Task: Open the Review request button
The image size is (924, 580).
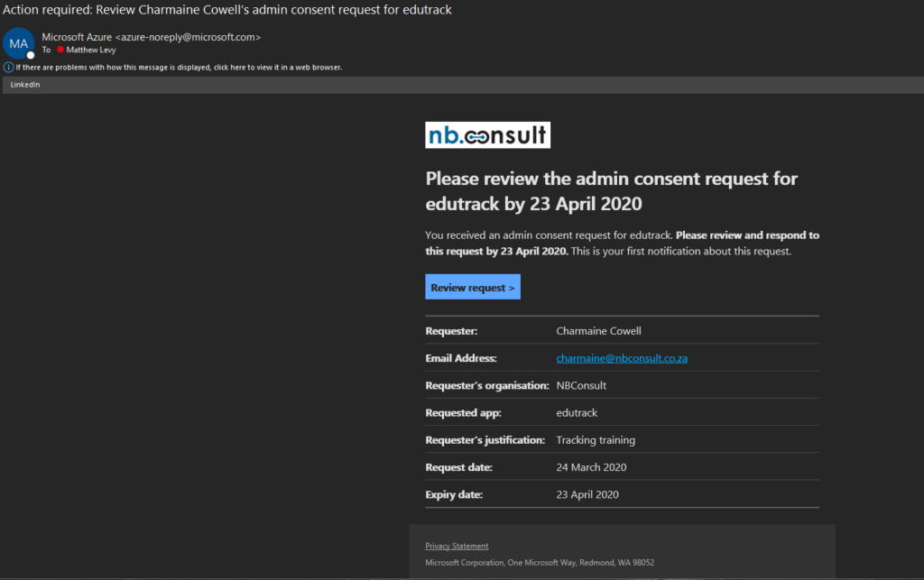Action: click(473, 287)
